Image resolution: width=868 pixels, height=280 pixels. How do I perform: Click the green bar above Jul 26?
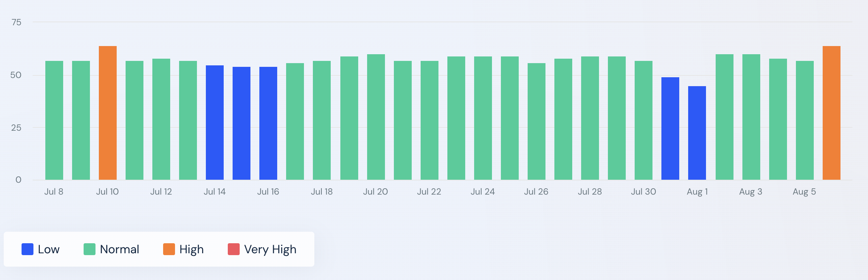pyautogui.click(x=537, y=121)
